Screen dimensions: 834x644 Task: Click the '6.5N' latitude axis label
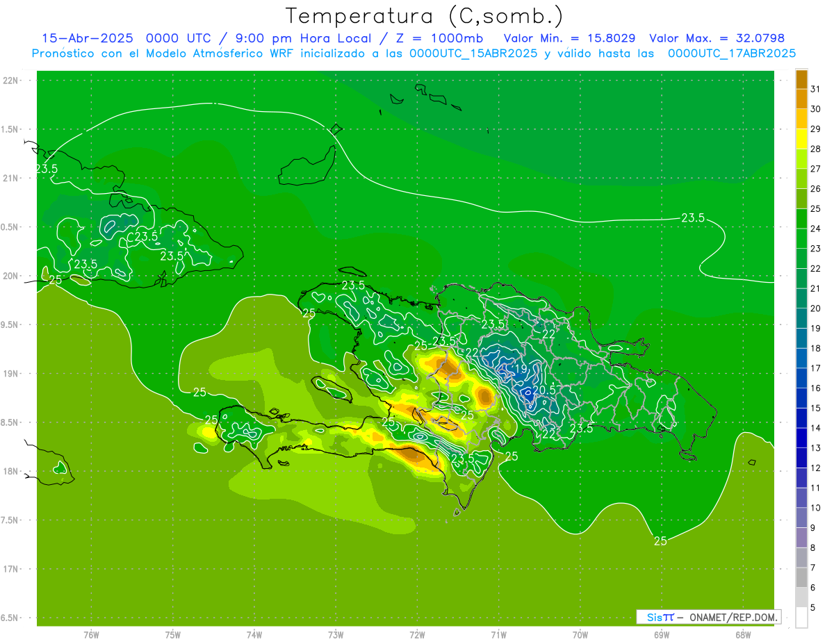[x=10, y=618]
